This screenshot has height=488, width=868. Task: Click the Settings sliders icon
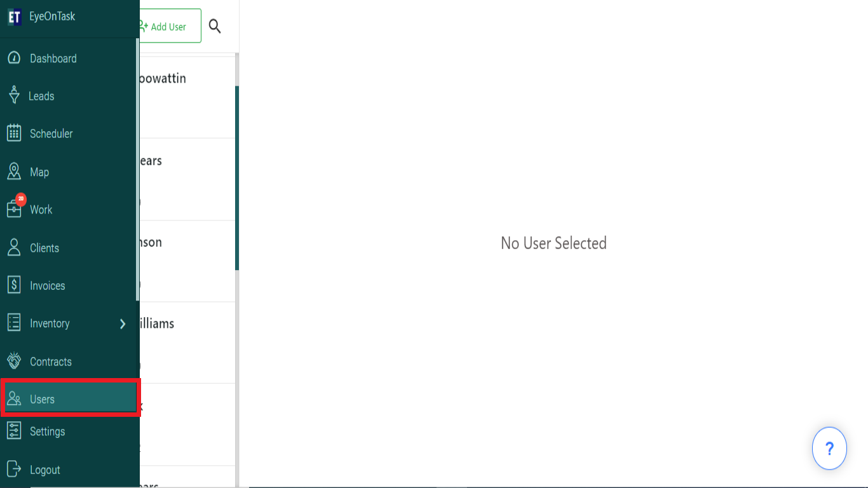14,430
